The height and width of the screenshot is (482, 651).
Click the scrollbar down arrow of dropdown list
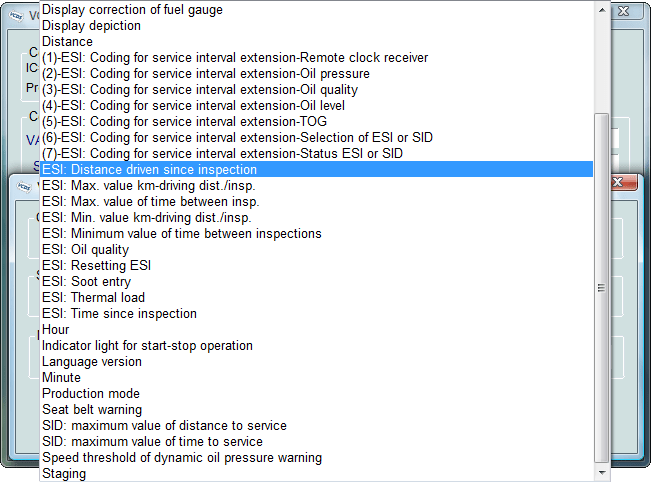coord(602,473)
